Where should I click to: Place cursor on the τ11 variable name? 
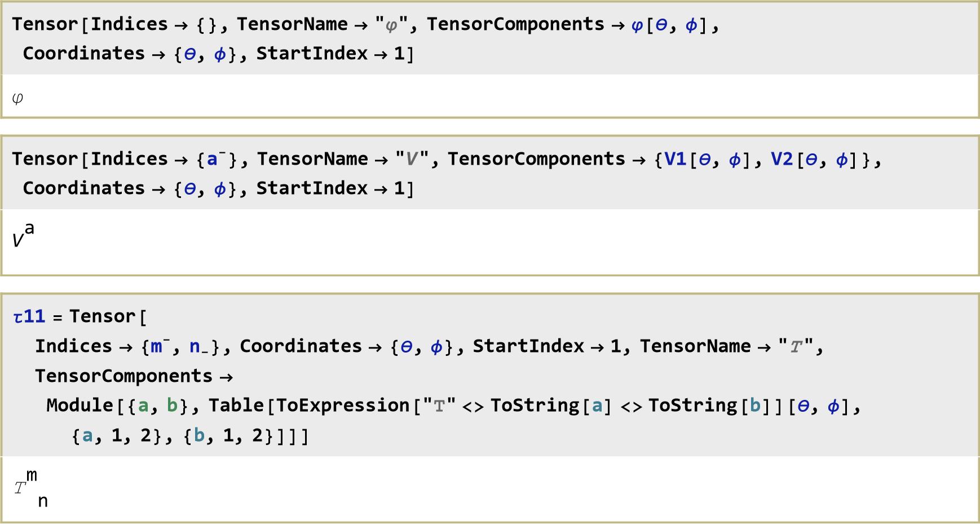pyautogui.click(x=29, y=316)
